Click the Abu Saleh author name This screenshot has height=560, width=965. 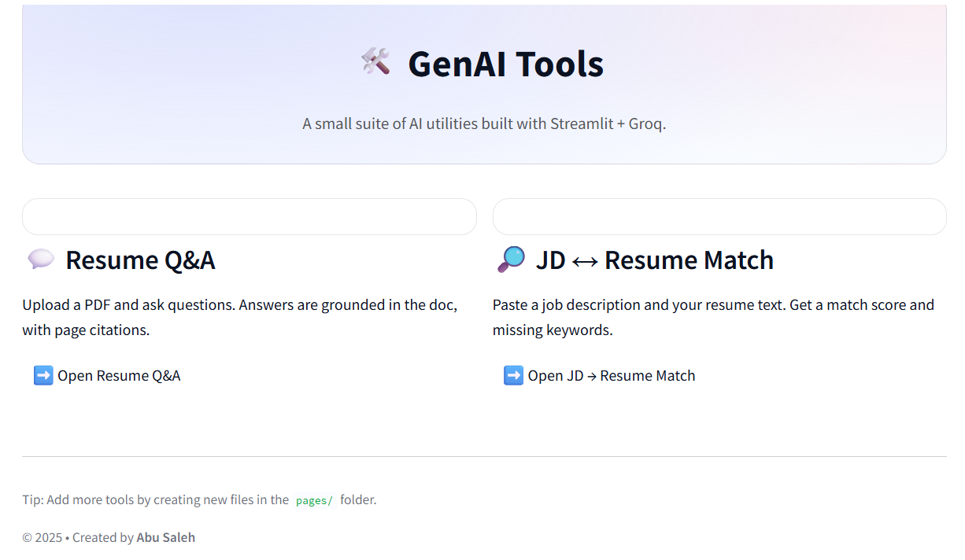click(165, 538)
